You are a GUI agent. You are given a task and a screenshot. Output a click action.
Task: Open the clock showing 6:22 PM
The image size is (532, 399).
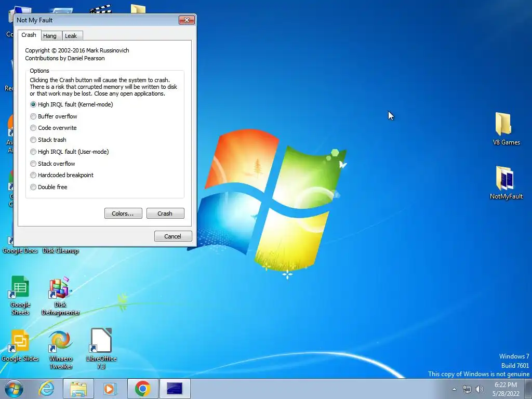pos(506,389)
